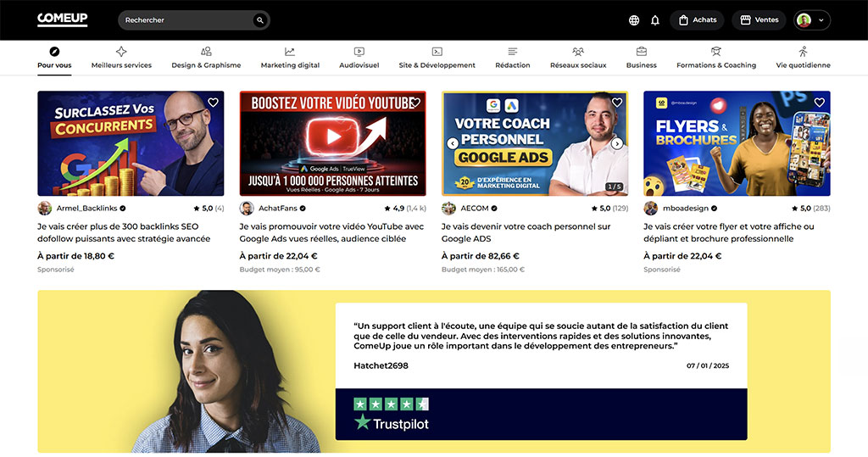Click the Audiovisuel category icon

pos(359,52)
